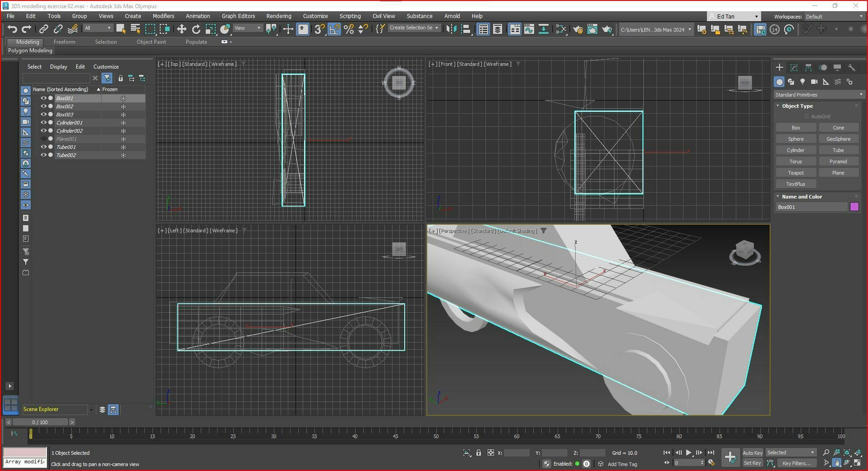
Task: Select the Move tool in toolbar
Action: pos(181,29)
